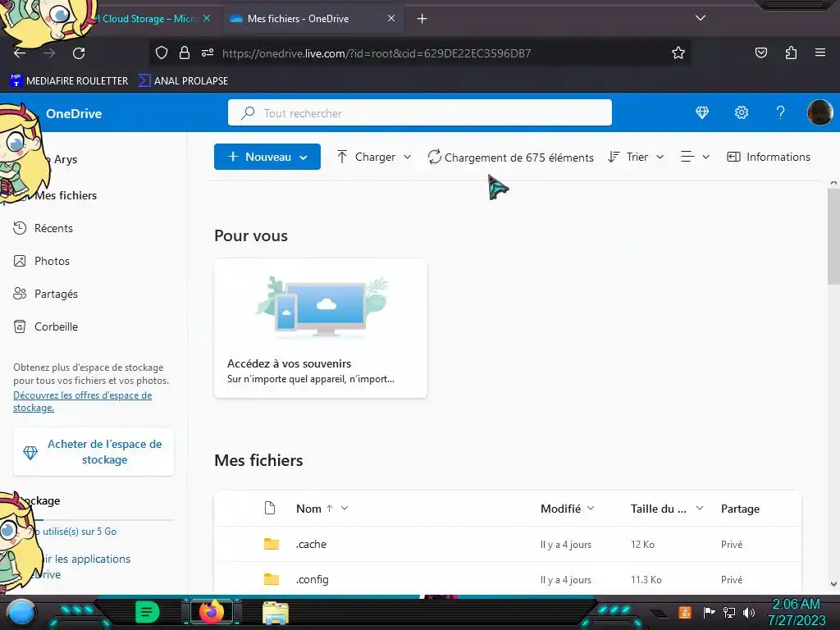Open the Firefox hamburger menu
This screenshot has height=630, width=840.
pyautogui.click(x=819, y=52)
